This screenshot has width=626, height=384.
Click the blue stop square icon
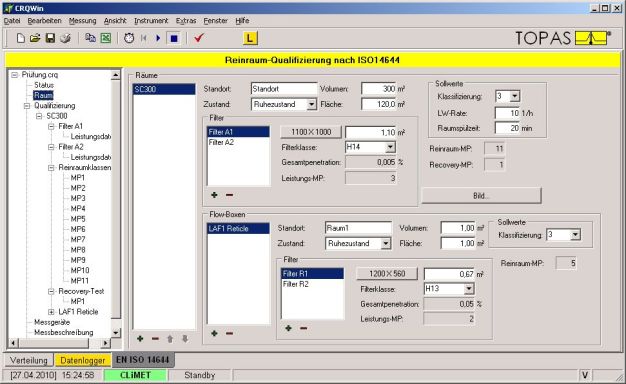(174, 38)
